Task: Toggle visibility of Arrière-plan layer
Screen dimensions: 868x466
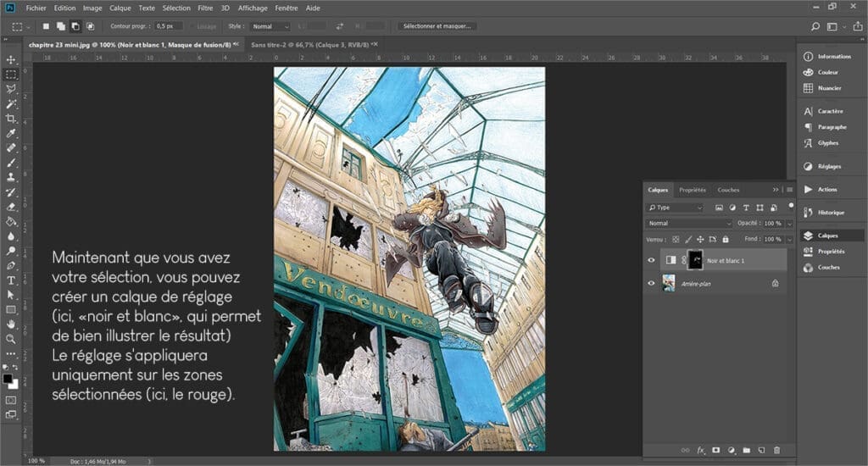Action: 651,284
